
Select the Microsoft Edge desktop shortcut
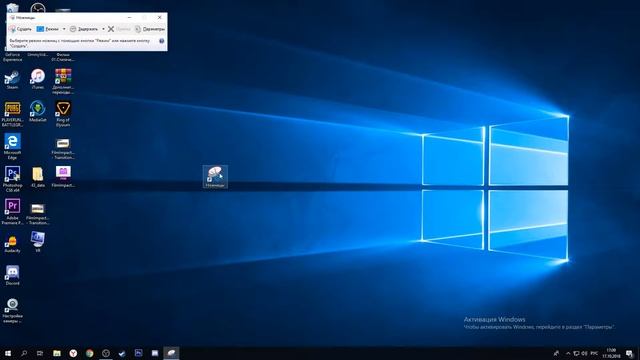[12, 147]
